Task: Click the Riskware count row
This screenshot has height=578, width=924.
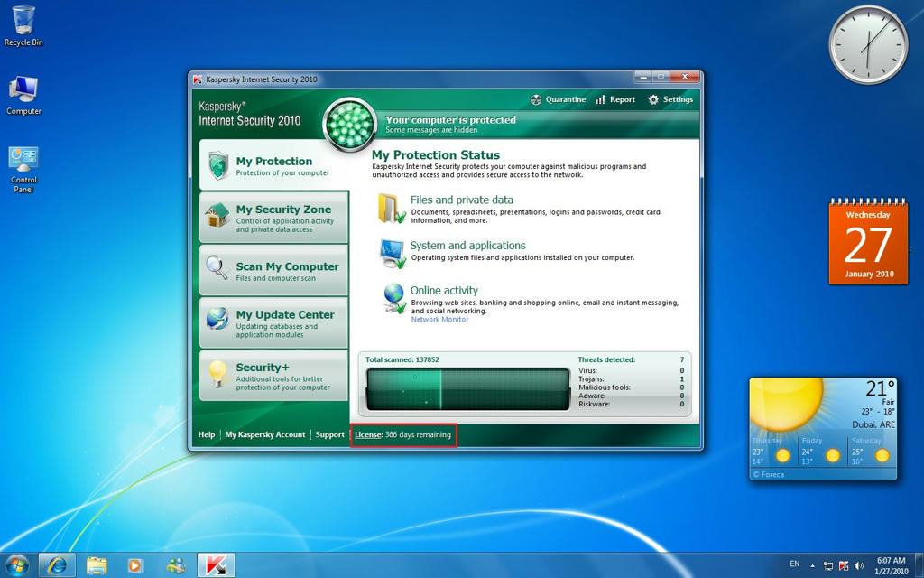Action: click(x=631, y=404)
